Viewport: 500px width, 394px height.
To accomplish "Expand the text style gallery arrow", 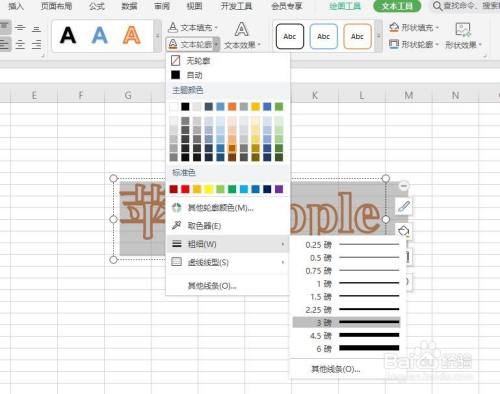I will click(158, 36).
